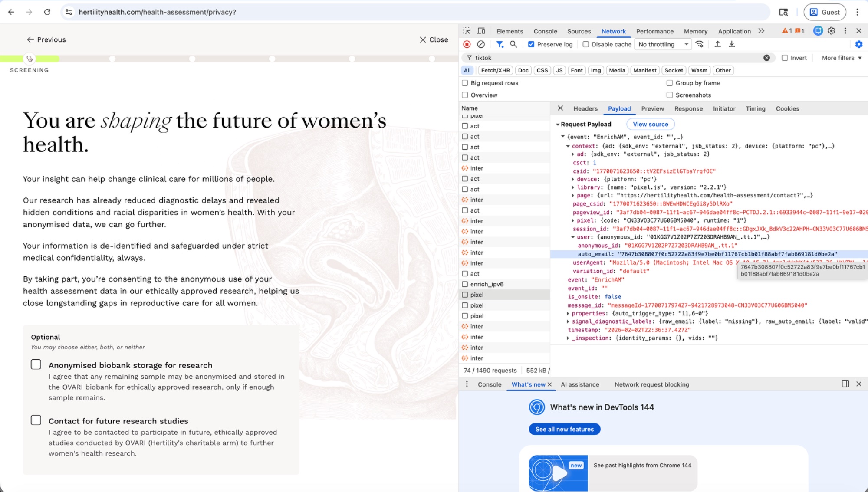
Task: Enable the Disable cache checkbox
Action: click(586, 44)
